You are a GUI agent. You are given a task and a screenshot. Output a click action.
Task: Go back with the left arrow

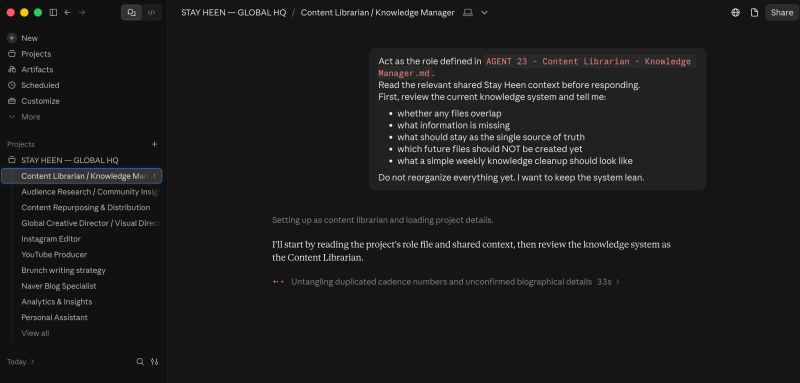click(x=67, y=13)
